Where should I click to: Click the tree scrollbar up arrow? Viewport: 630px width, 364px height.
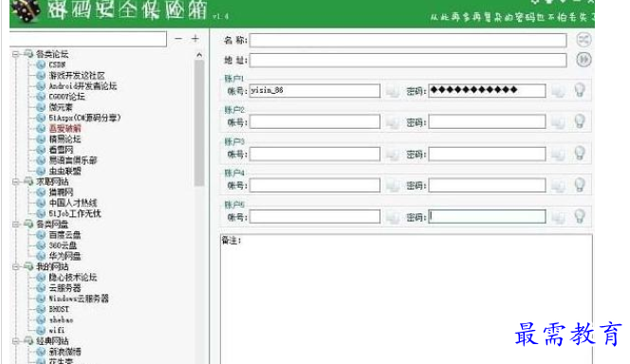199,55
